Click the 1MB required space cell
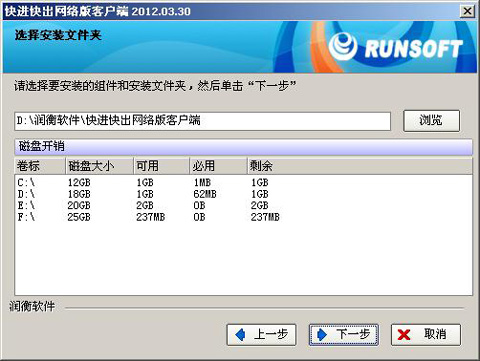The height and width of the screenshot is (361, 480). pyautogui.click(x=202, y=182)
